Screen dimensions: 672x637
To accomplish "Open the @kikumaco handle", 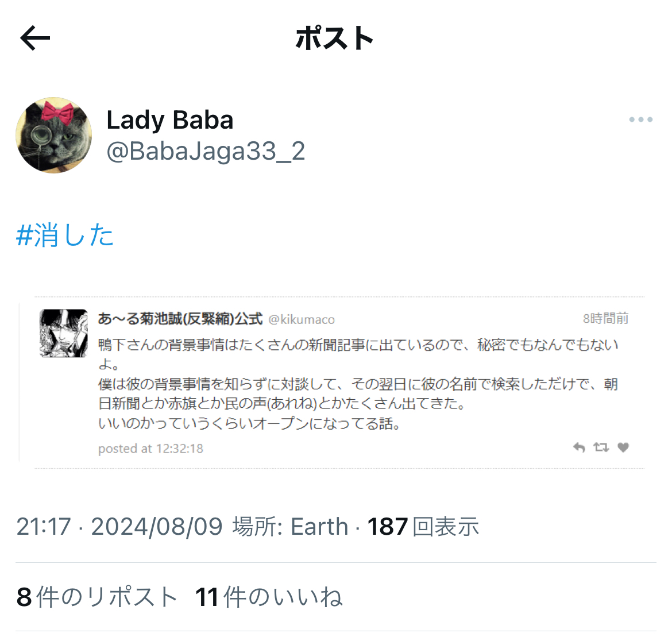I will [302, 320].
